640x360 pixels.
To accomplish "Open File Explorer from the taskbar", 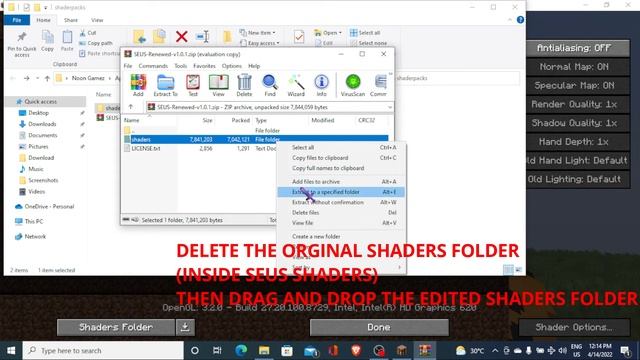I will (264, 350).
